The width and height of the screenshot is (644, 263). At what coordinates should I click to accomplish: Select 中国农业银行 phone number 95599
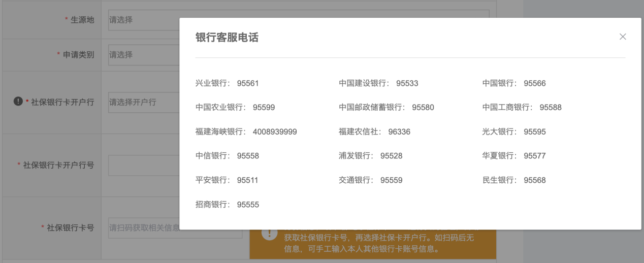coord(264,108)
